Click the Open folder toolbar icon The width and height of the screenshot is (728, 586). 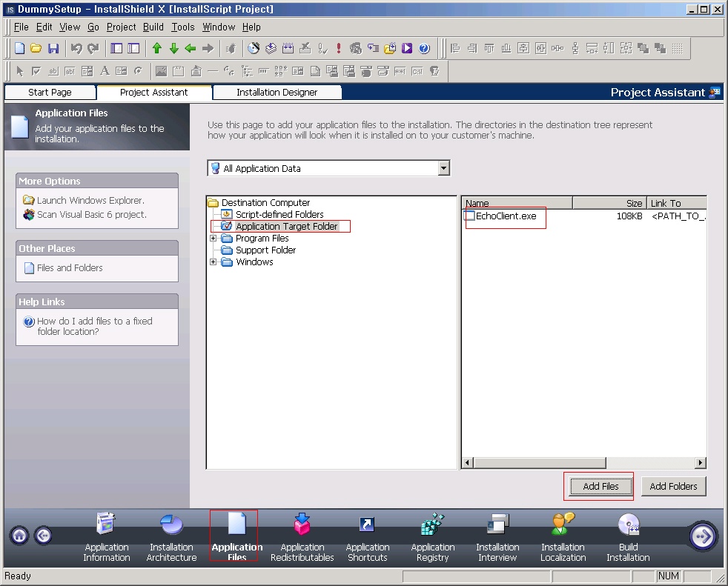click(36, 48)
